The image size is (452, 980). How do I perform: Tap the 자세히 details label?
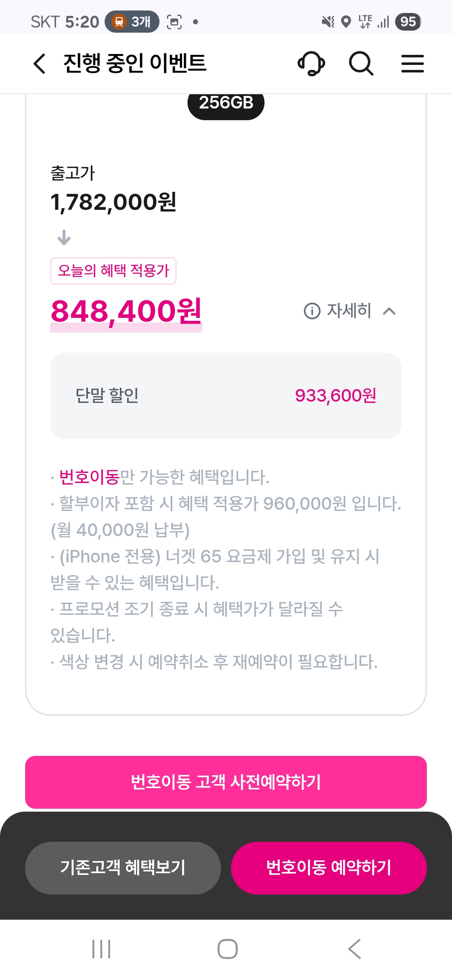tap(349, 311)
